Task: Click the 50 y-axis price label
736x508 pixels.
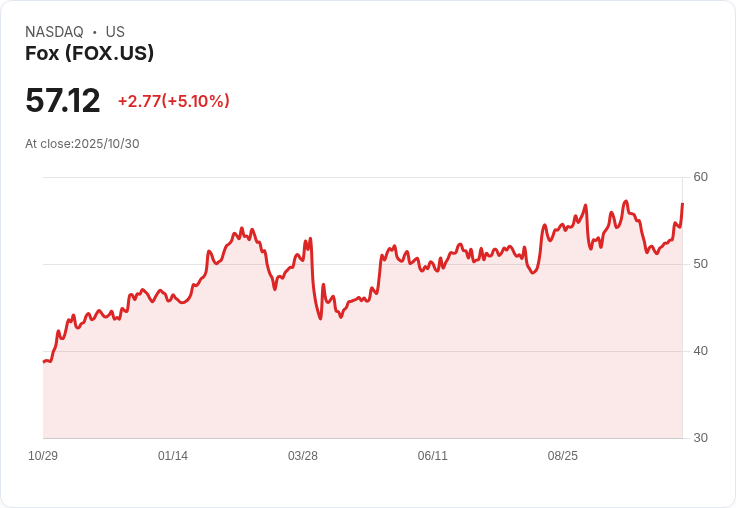Action: tap(700, 264)
